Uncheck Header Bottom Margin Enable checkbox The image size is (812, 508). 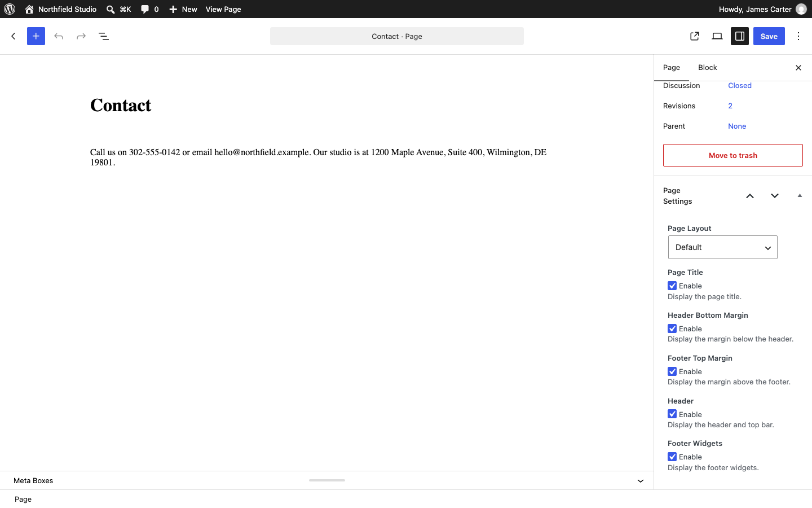coord(672,329)
